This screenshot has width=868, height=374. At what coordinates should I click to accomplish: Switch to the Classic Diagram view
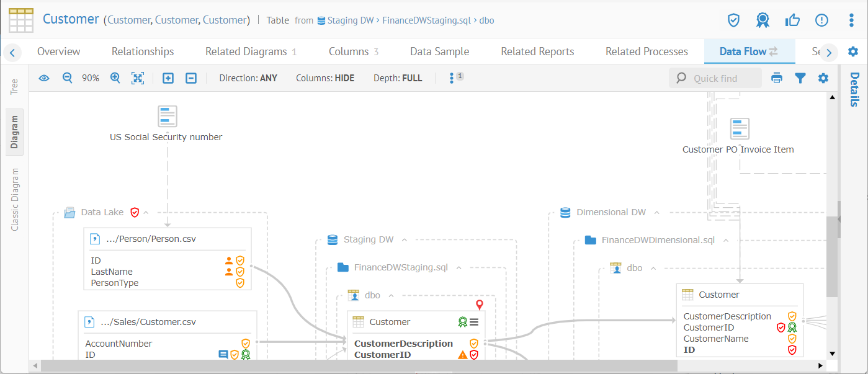(x=16, y=199)
